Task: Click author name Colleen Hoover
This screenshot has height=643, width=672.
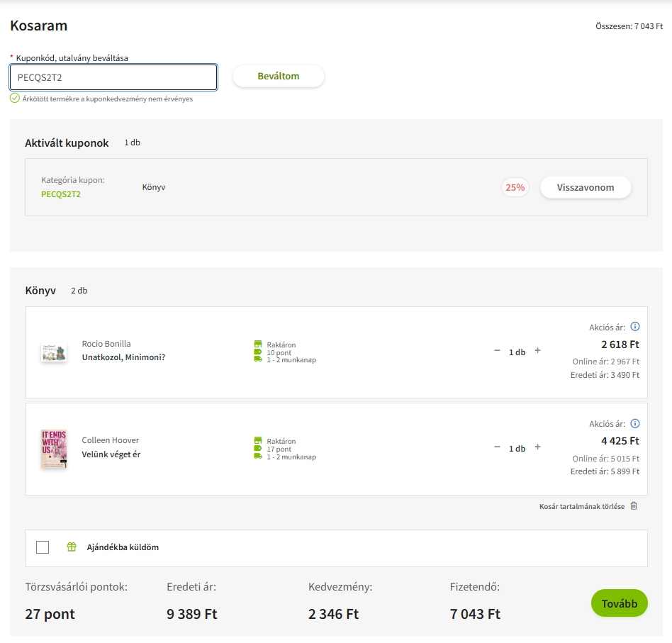Action: point(111,440)
